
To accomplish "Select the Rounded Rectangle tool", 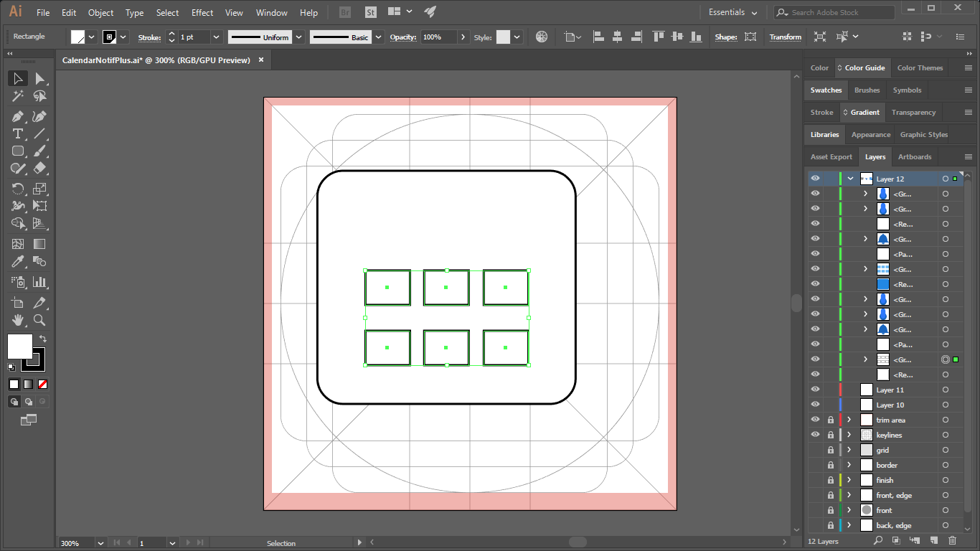I will coord(18,151).
